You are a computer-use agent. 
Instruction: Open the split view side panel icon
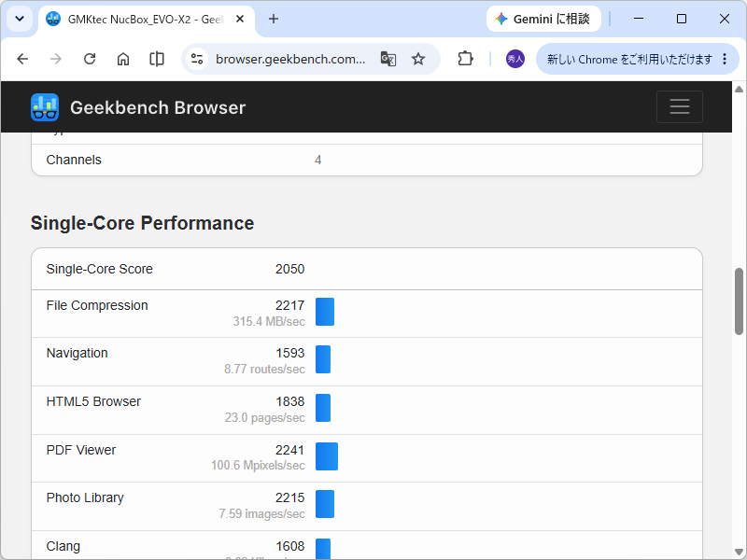157,59
